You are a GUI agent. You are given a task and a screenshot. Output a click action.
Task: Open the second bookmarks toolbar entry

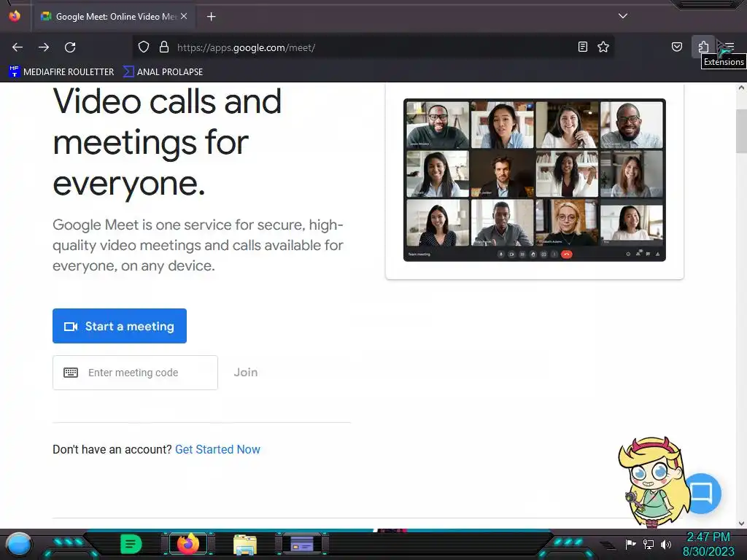tap(163, 72)
